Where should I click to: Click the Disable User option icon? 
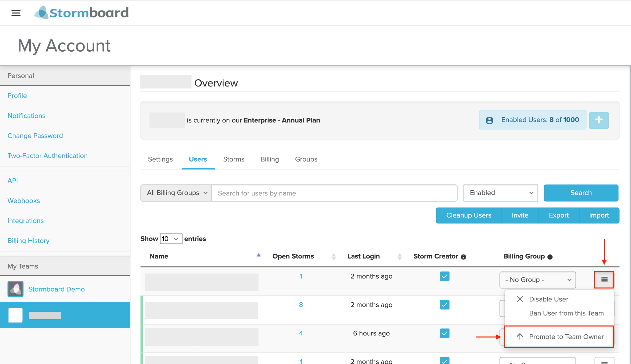pyautogui.click(x=520, y=299)
